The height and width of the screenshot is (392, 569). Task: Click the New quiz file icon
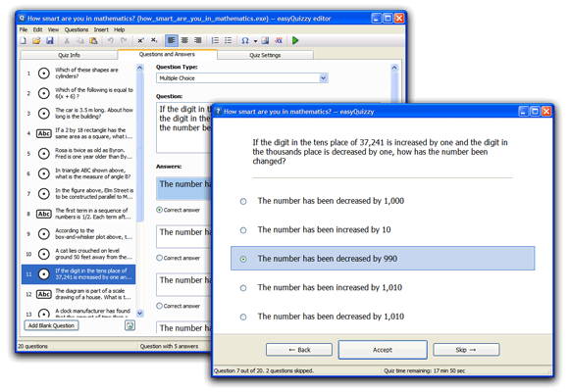(24, 40)
